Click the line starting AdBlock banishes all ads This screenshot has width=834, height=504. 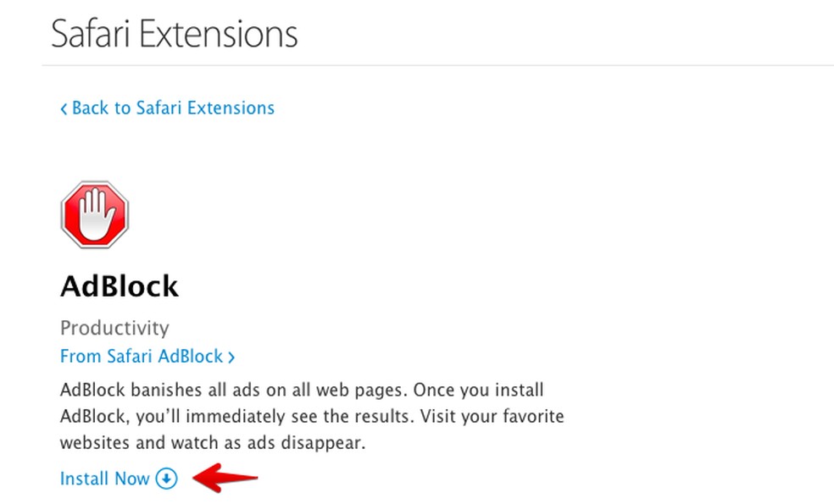(x=302, y=390)
